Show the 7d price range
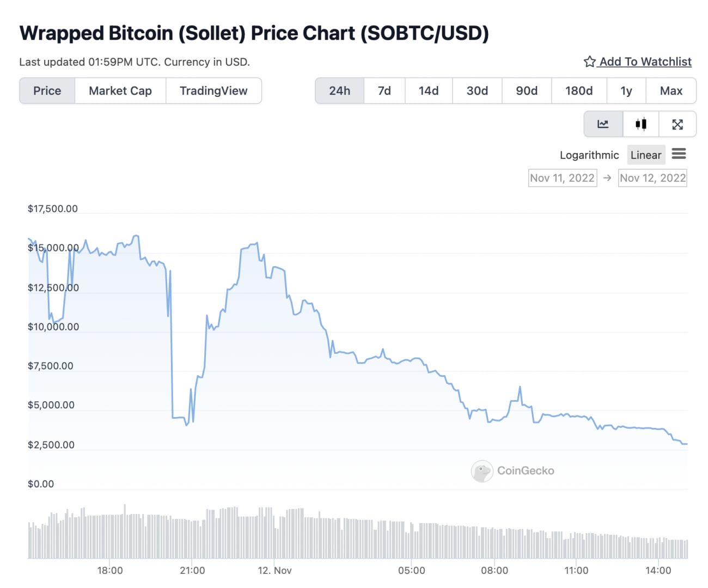This screenshot has height=588, width=708. [x=384, y=91]
